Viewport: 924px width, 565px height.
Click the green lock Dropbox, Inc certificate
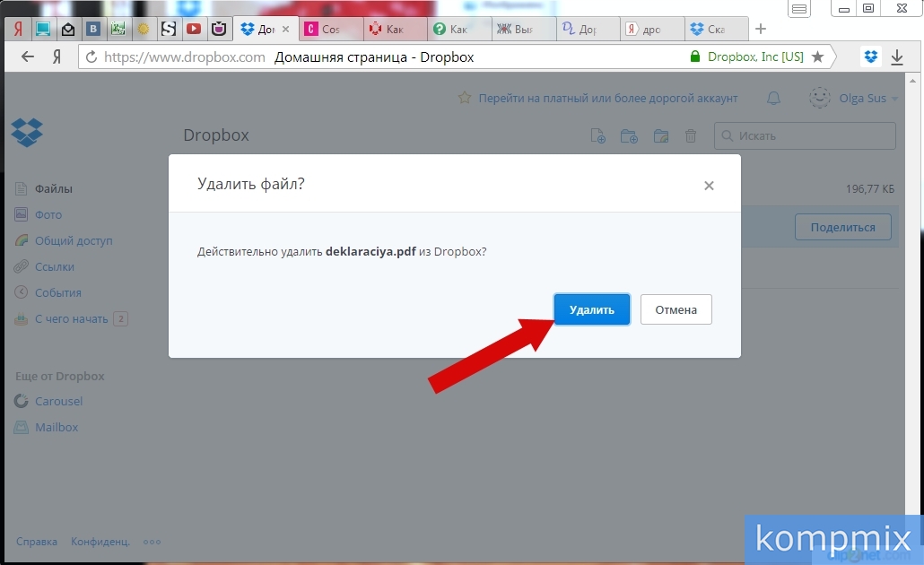click(x=746, y=56)
